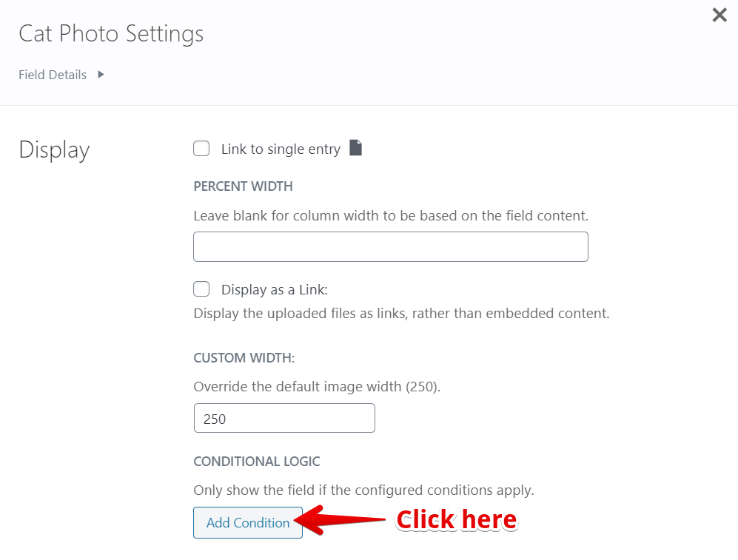Image resolution: width=738 pixels, height=560 pixels.
Task: Enable the Link to single entry checkbox
Action: pyautogui.click(x=201, y=149)
